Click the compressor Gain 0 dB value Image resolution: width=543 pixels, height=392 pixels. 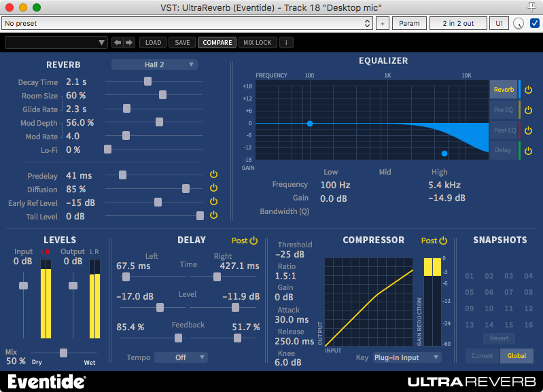click(284, 298)
